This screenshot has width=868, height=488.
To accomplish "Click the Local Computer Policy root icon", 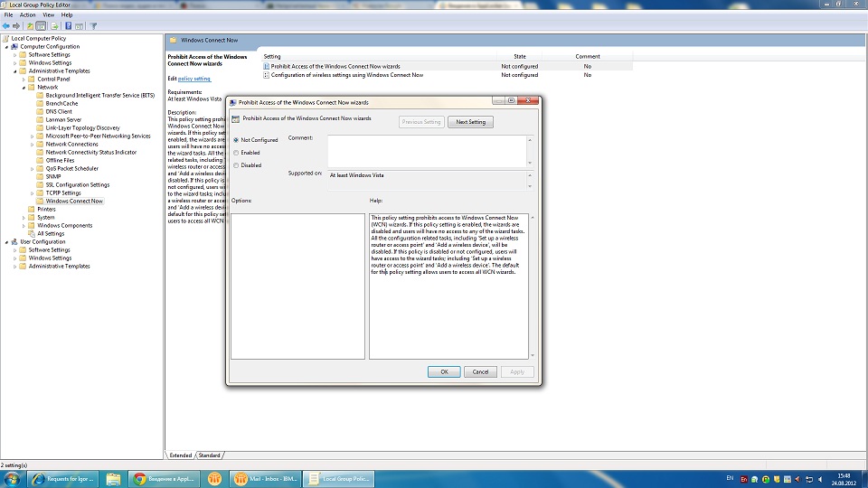I will coord(6,38).
